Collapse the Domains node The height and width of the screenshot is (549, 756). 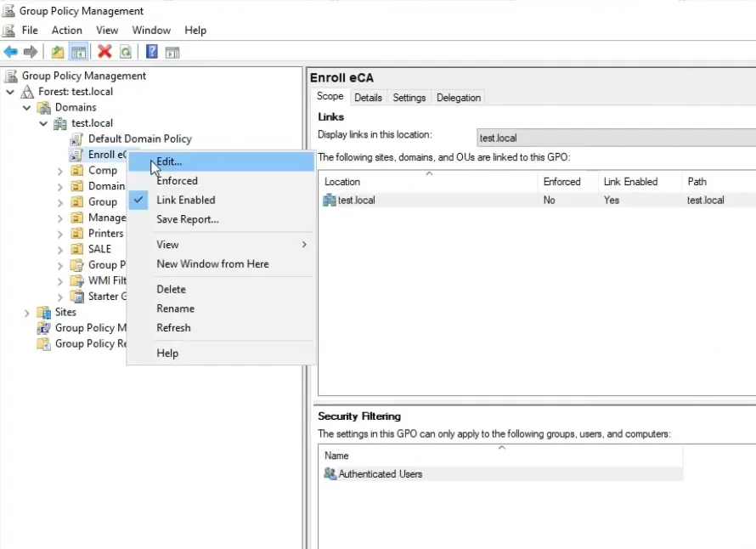tap(26, 107)
